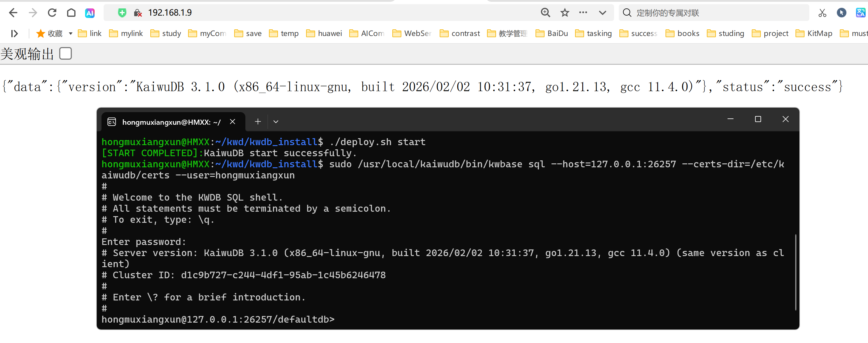Screen dimensions: 868x343
Task: Expand the address bar dropdown chevron
Action: click(603, 13)
